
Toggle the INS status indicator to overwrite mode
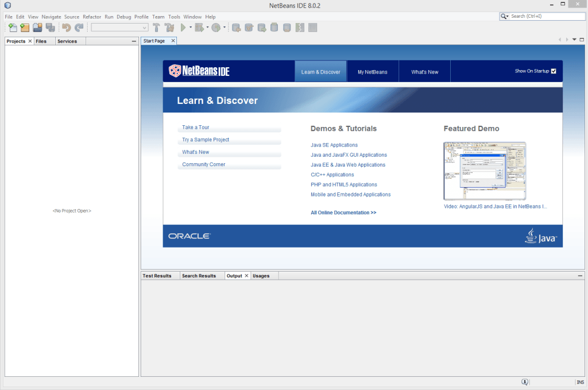[x=580, y=382]
